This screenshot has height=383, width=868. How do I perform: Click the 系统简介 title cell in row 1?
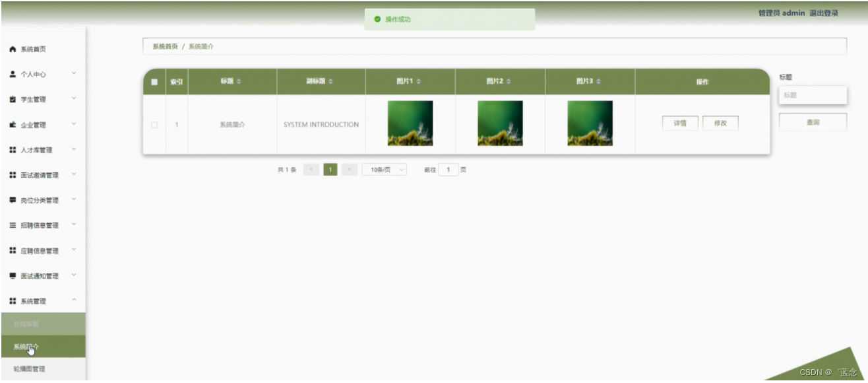[232, 124]
